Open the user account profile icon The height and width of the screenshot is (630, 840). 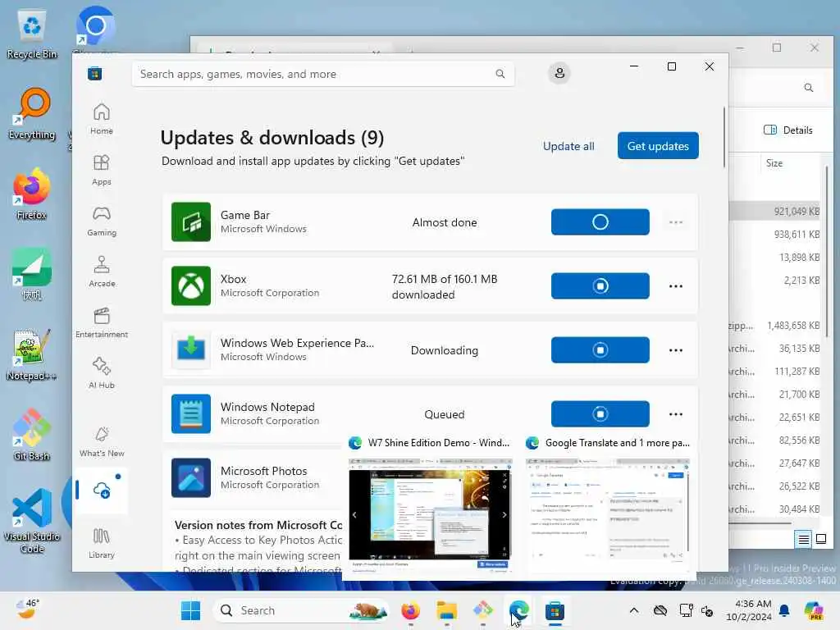(559, 73)
